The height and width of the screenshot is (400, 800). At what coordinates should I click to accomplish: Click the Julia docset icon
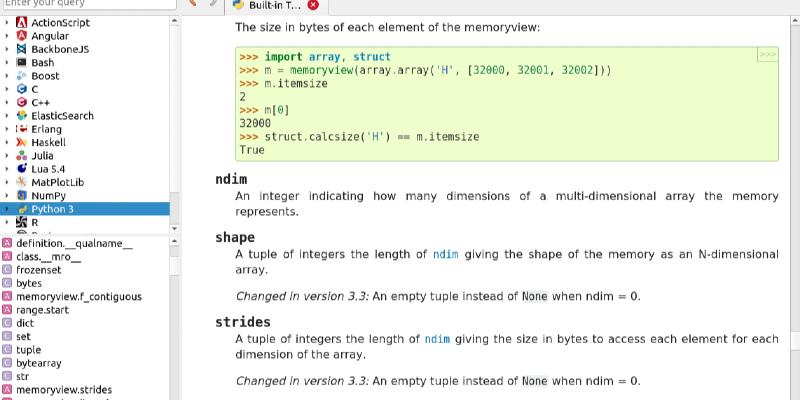pos(21,156)
